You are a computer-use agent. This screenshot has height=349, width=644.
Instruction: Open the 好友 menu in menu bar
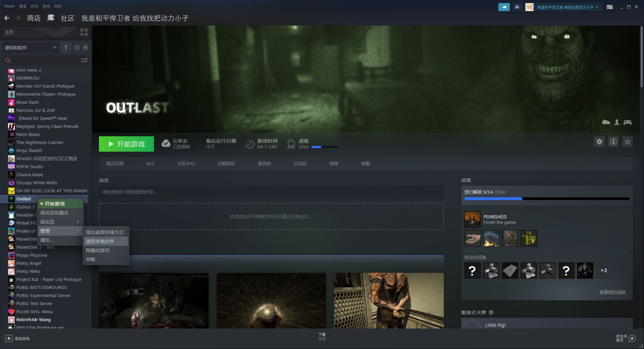point(34,6)
